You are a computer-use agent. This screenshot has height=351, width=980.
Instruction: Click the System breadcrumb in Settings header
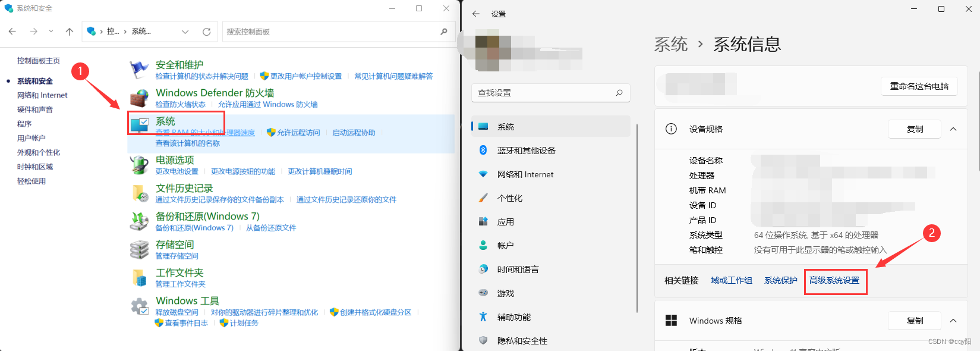pos(671,44)
